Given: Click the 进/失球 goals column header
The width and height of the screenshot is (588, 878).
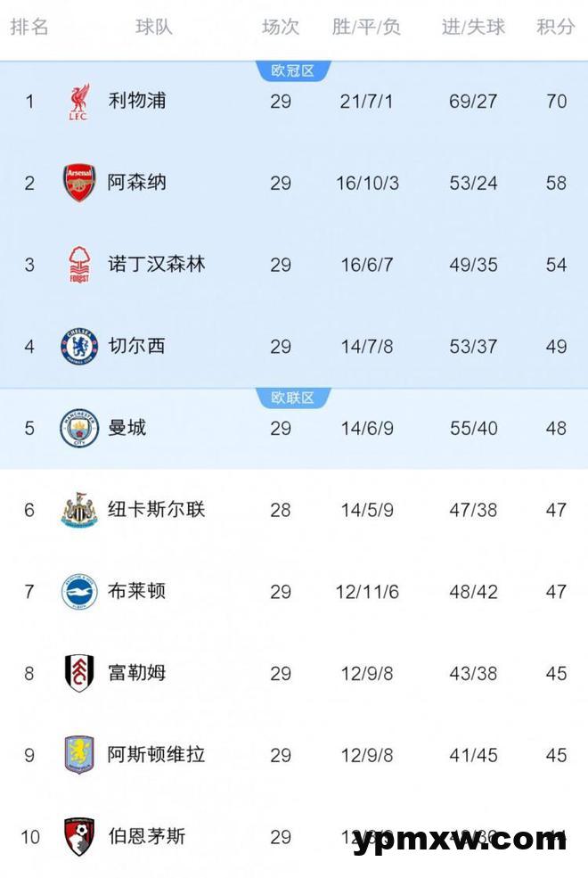Looking at the screenshot, I should tap(473, 27).
